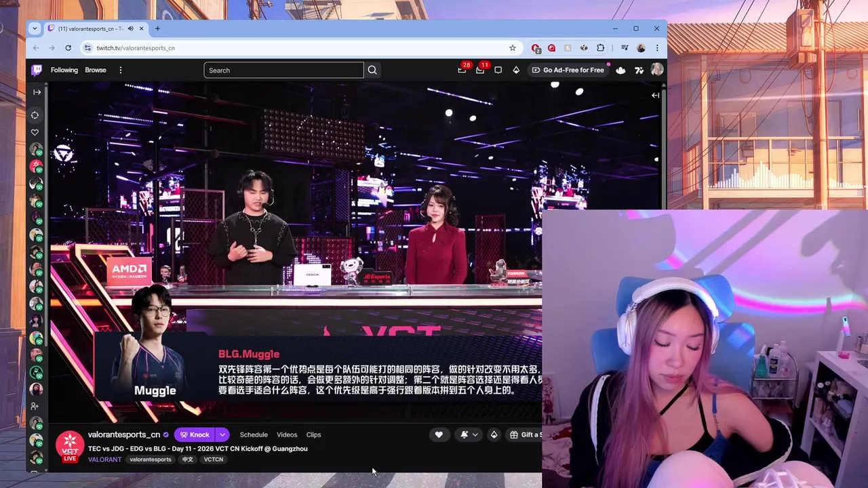The width and height of the screenshot is (868, 488).
Task: Open the Following tab
Action: coord(64,70)
